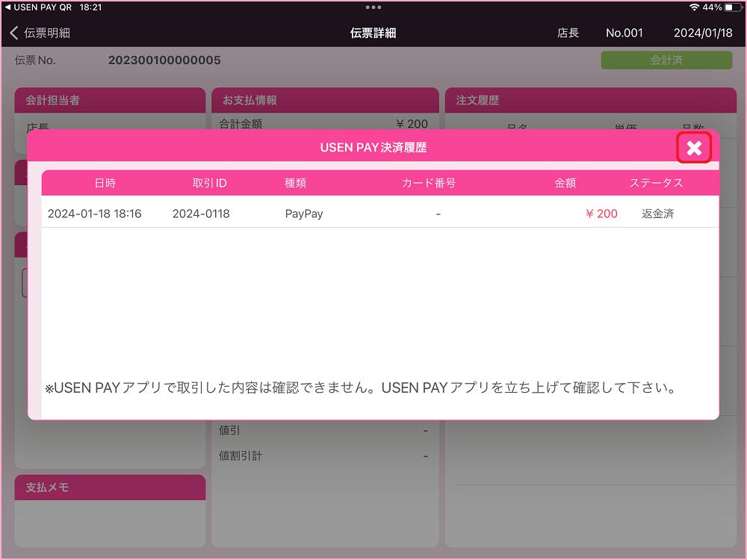Tap the red ¥200 amount
Image resolution: width=747 pixels, height=560 pixels.
pyautogui.click(x=601, y=214)
